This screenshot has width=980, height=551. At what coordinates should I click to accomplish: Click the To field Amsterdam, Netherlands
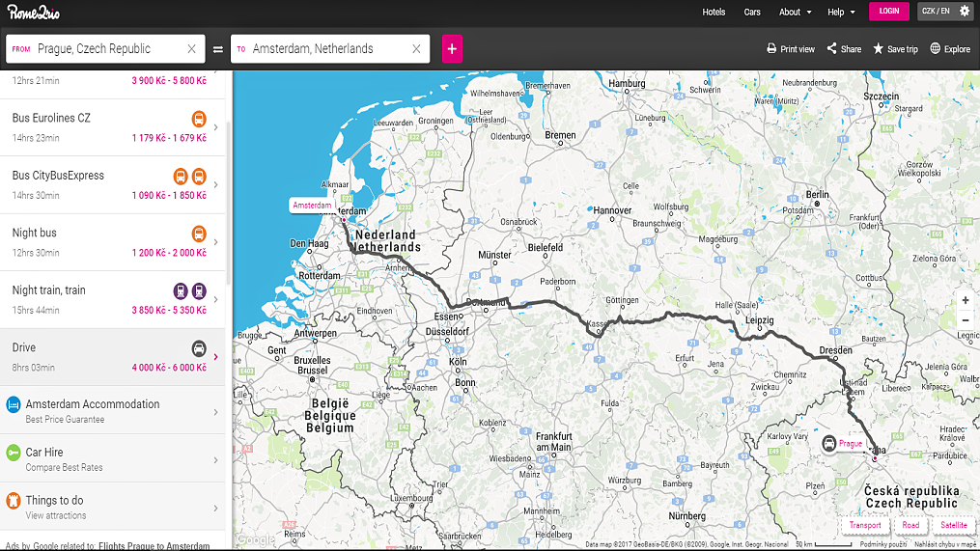[x=330, y=48]
